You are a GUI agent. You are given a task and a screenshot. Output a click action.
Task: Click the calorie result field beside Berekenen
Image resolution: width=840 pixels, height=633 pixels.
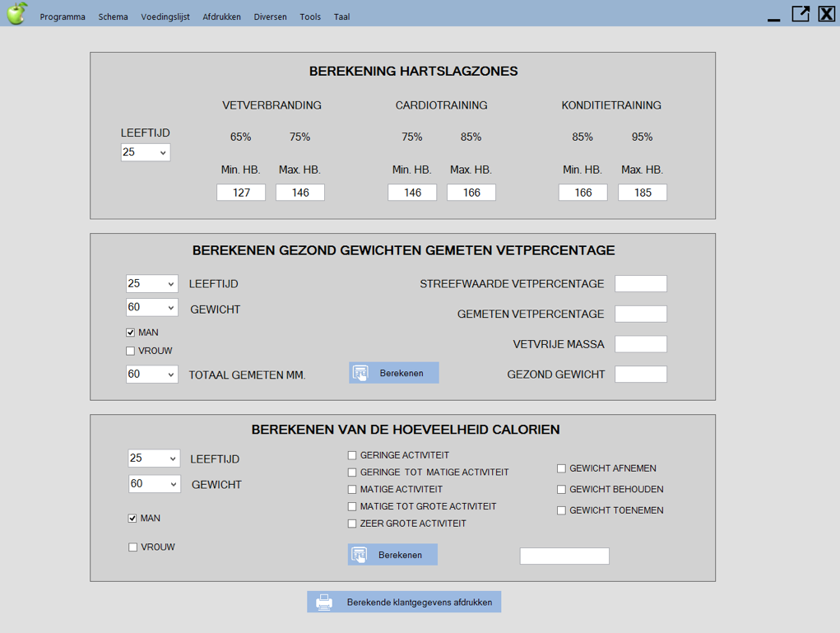pos(564,556)
